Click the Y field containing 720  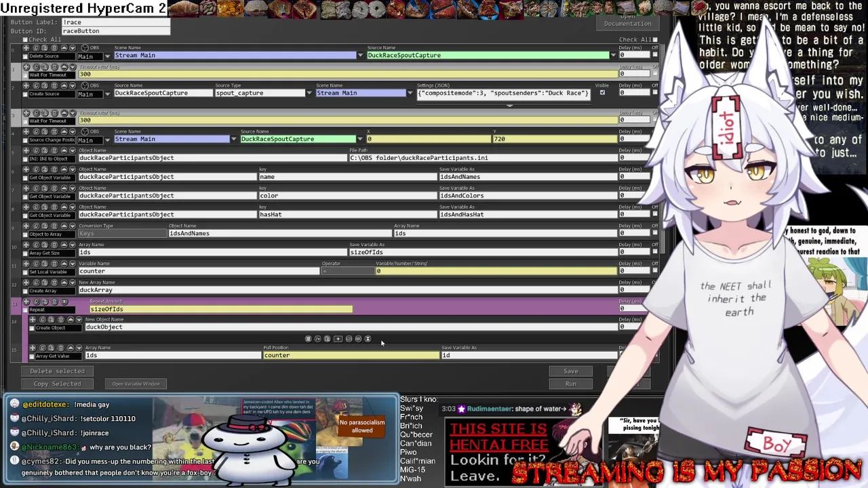555,139
